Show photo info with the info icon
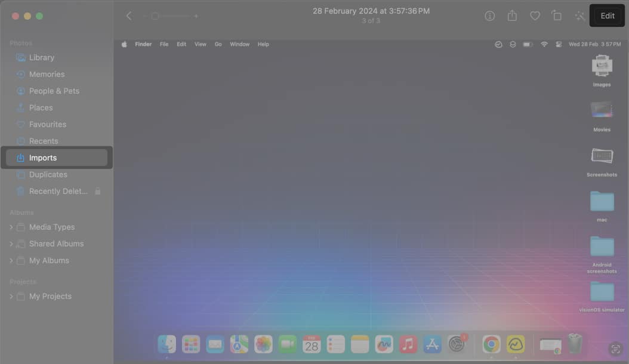 [489, 16]
